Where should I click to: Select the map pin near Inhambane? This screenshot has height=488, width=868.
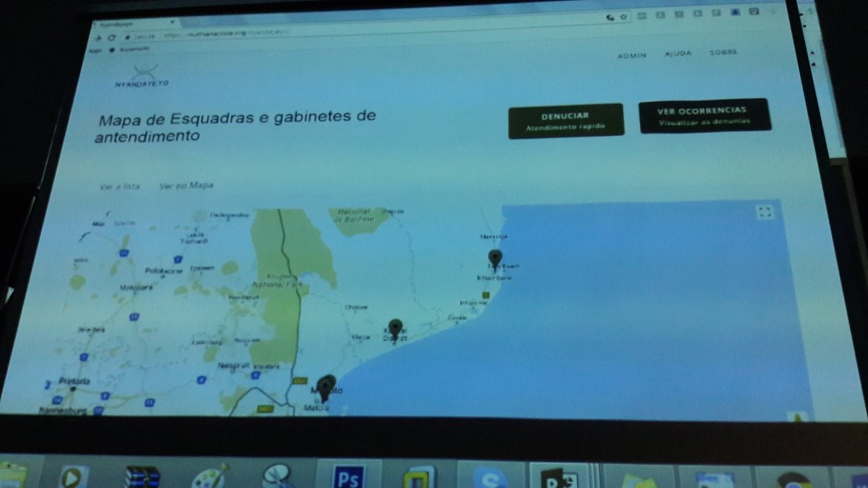pyautogui.click(x=495, y=259)
